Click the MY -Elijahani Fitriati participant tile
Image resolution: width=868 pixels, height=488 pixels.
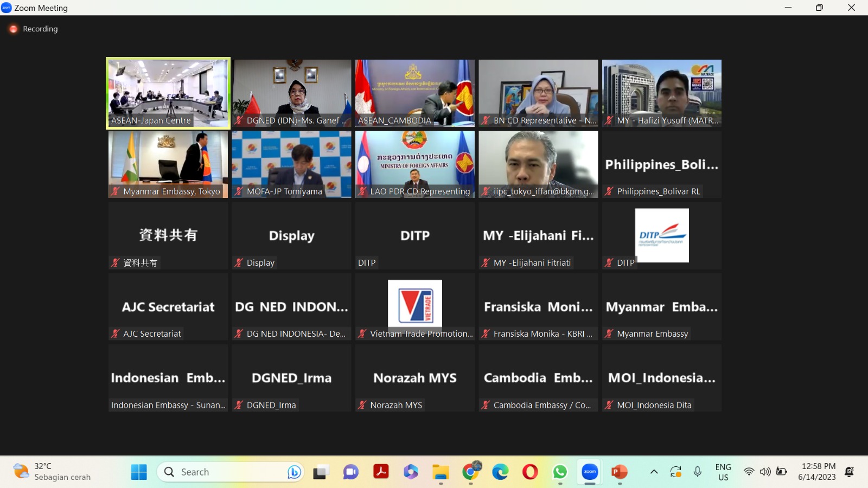tap(538, 236)
